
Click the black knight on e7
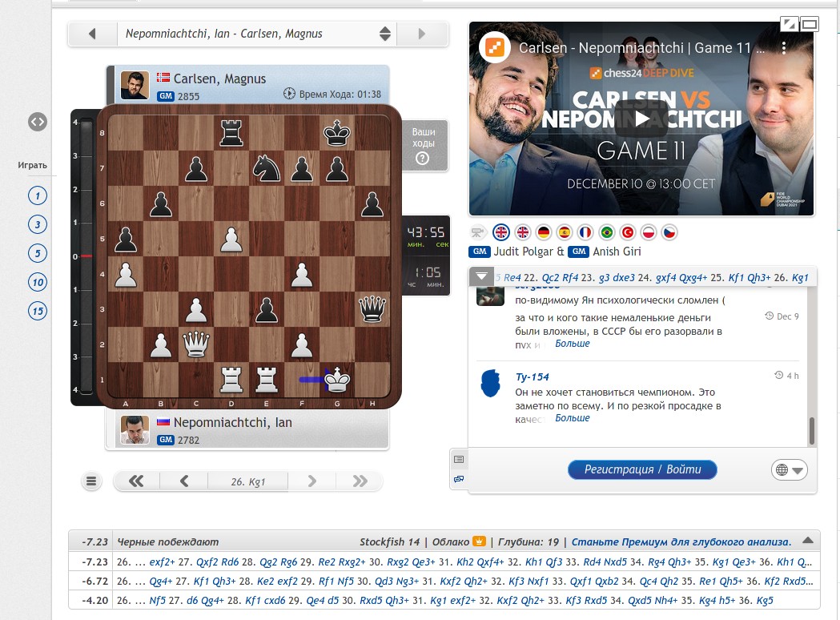click(x=267, y=167)
